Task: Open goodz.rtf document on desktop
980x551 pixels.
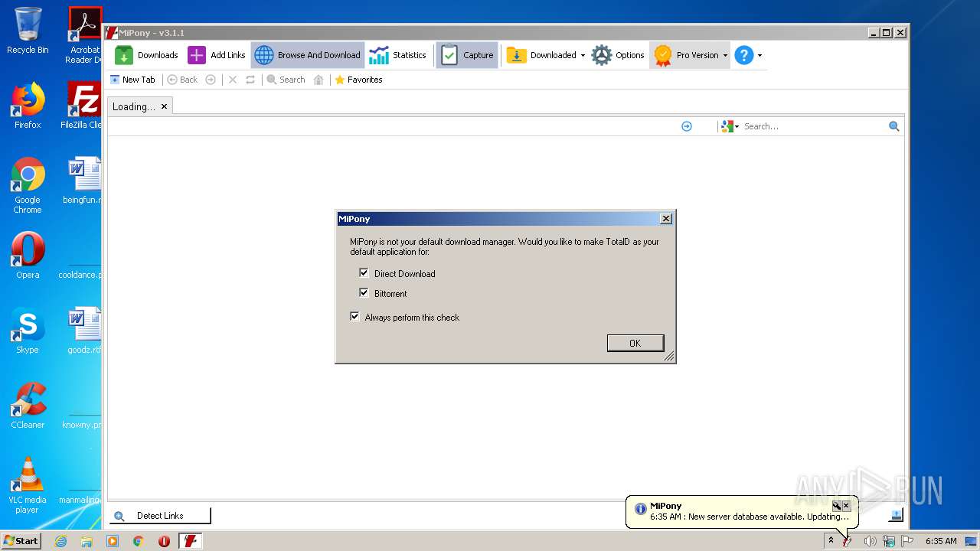Action: coord(84,331)
